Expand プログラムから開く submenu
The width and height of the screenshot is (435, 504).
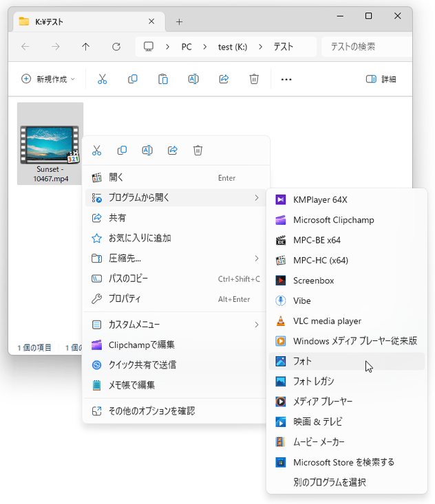[x=176, y=197]
